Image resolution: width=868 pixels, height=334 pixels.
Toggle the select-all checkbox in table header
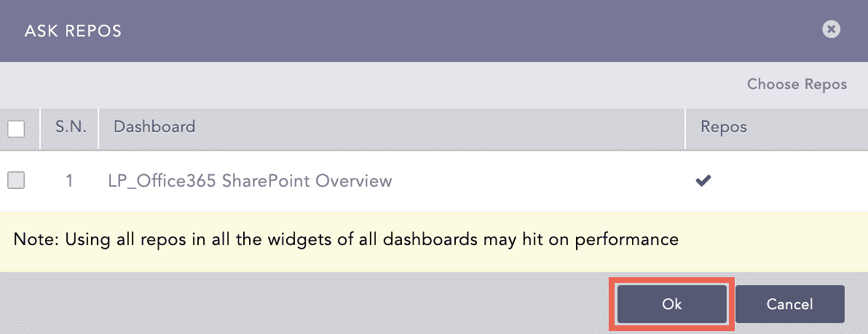coord(16,129)
